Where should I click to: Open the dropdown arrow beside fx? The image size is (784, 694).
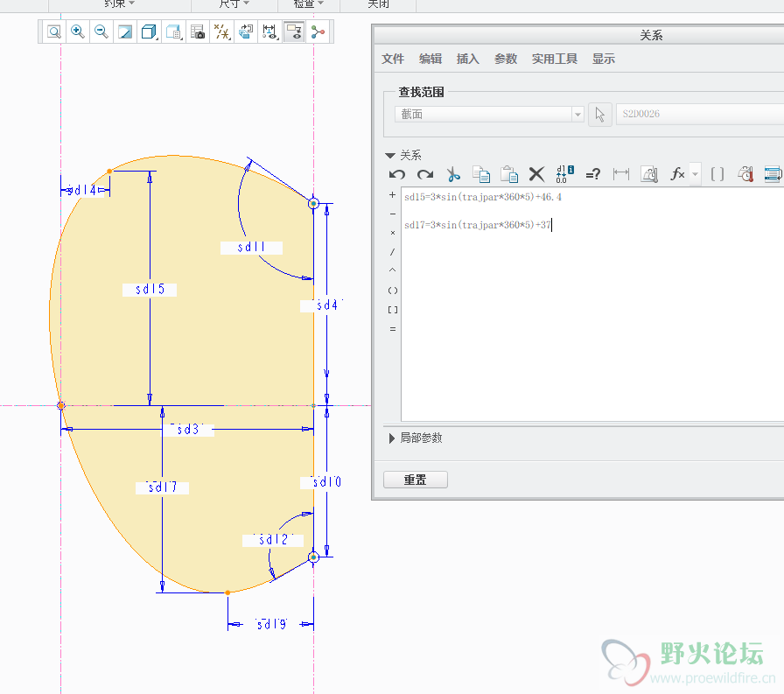695,174
